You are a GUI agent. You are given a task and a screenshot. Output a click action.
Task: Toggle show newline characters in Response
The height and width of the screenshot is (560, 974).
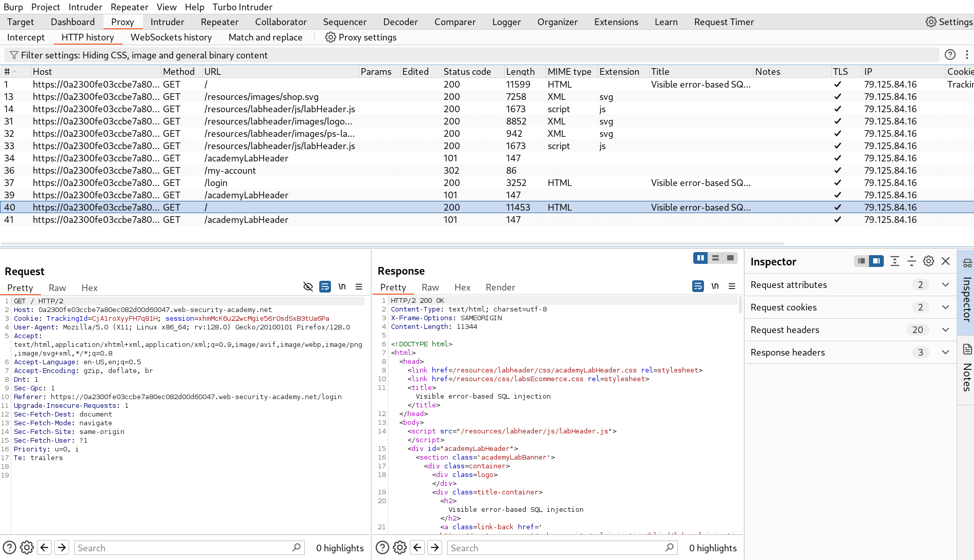click(715, 286)
